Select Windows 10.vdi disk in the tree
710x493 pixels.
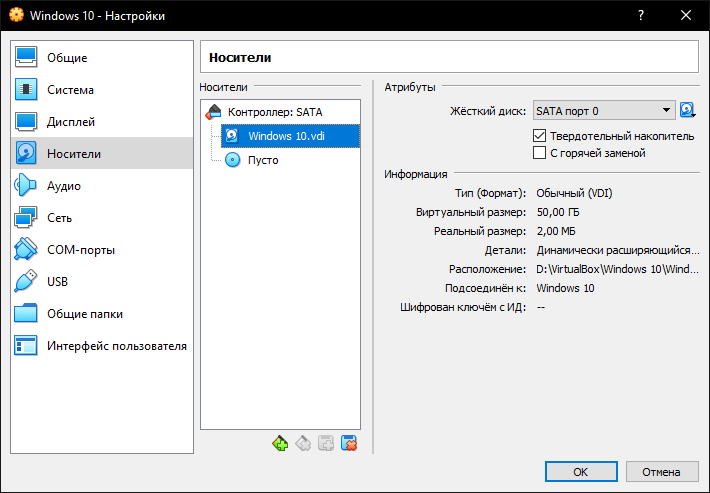tap(290, 136)
